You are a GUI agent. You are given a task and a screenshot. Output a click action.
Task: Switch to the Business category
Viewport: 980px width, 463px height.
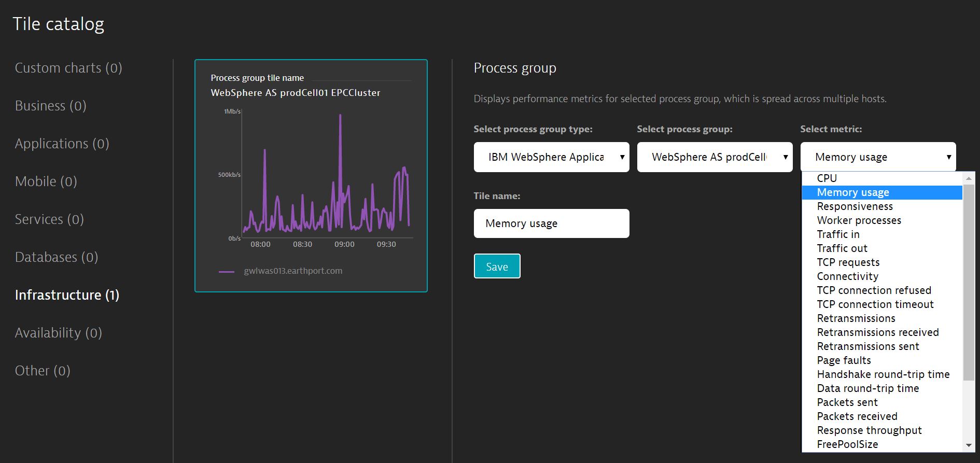coord(50,106)
